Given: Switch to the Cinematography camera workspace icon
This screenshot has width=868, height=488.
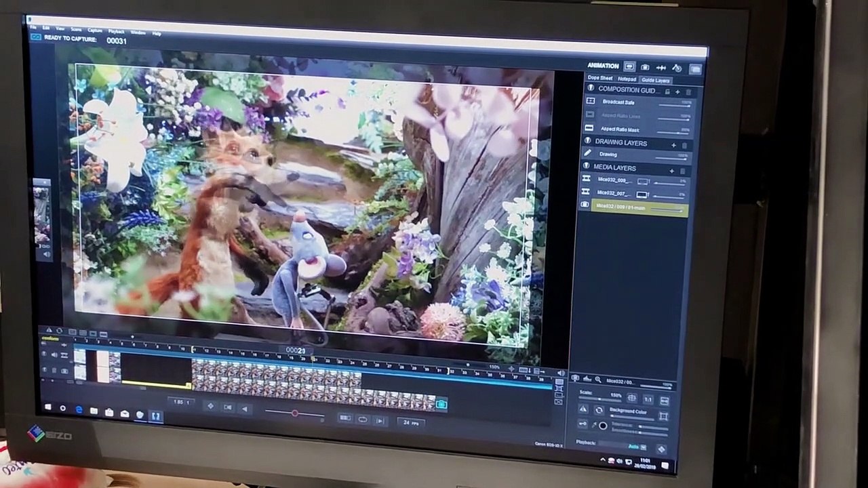Looking at the screenshot, I should [x=645, y=67].
